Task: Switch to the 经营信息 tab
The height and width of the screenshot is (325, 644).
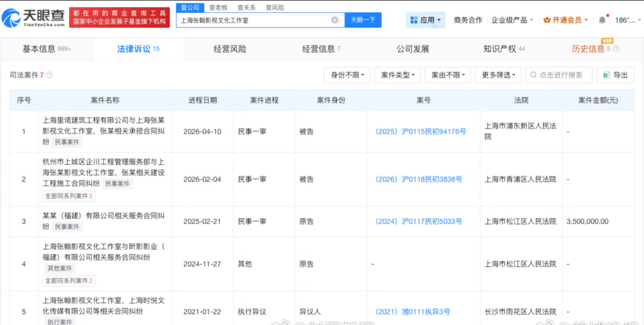Action: 321,49
